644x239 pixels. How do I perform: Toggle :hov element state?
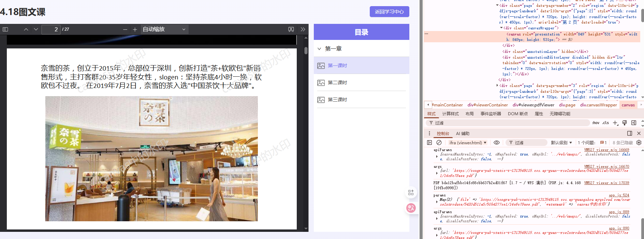click(596, 123)
